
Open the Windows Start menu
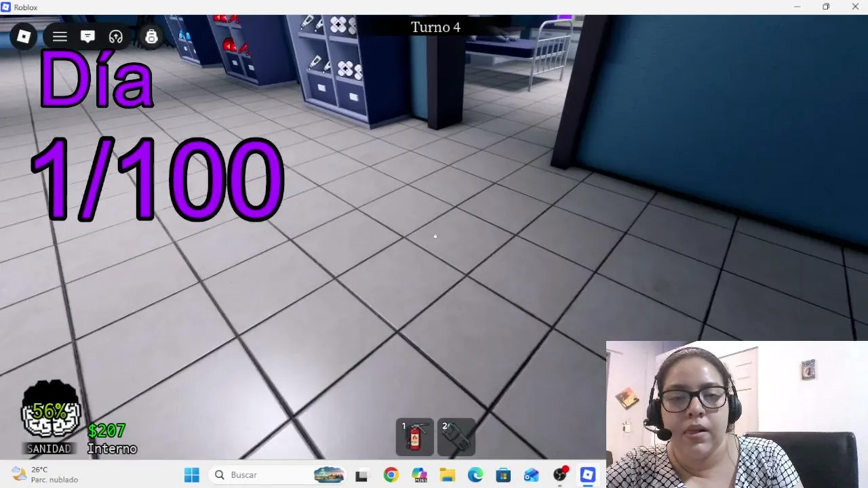pyautogui.click(x=192, y=475)
